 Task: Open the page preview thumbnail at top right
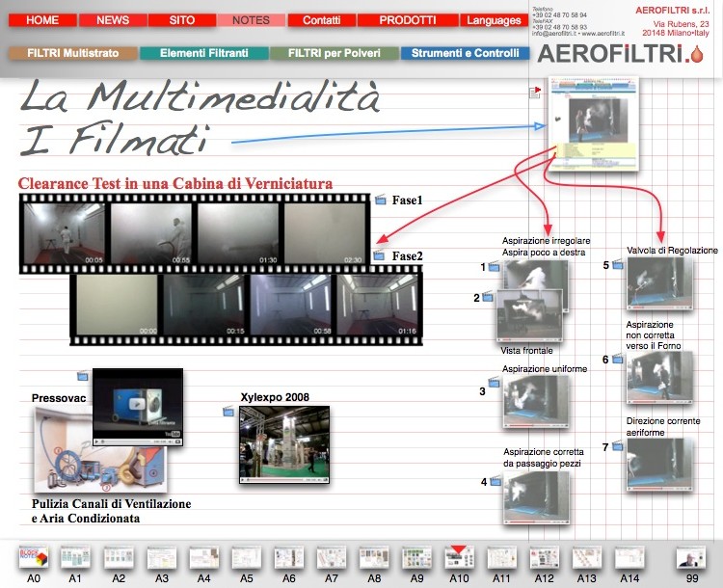coord(594,123)
